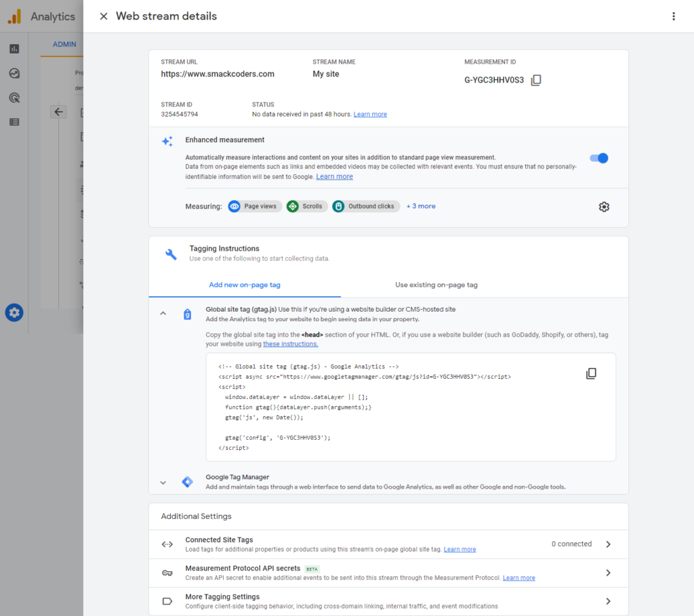Click the Additional Settings heading

point(196,516)
